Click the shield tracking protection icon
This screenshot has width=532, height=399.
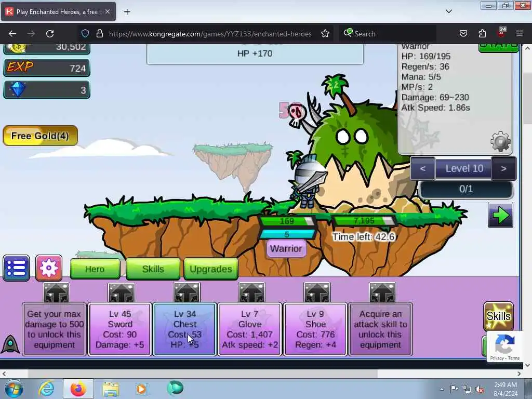[x=85, y=34]
